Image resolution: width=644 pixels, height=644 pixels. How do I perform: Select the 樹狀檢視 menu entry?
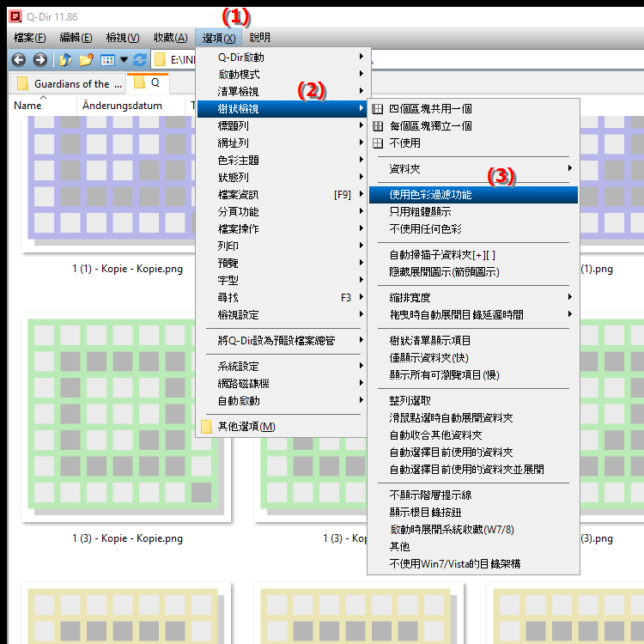[283, 109]
